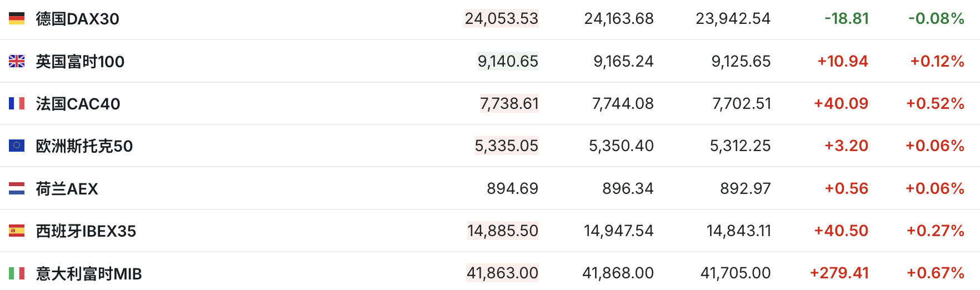
Task: Select the DAX30 last price 24,053.53
Action: [x=502, y=18]
